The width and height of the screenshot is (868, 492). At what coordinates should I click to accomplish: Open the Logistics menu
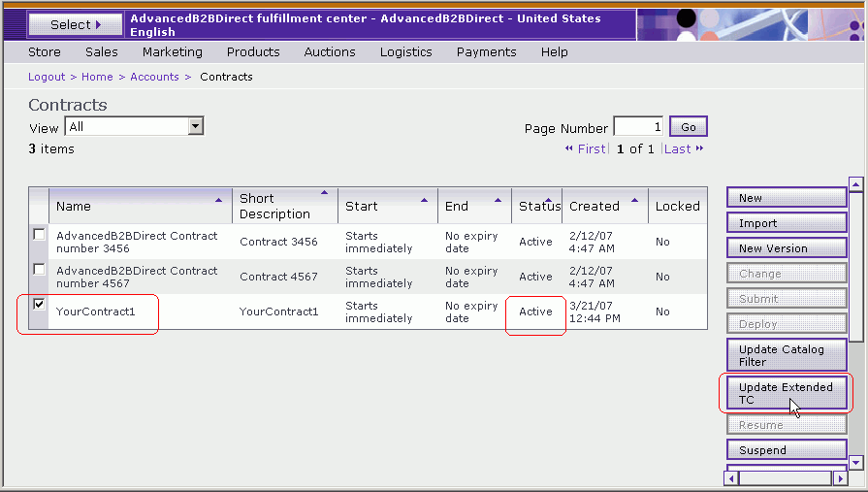405,52
